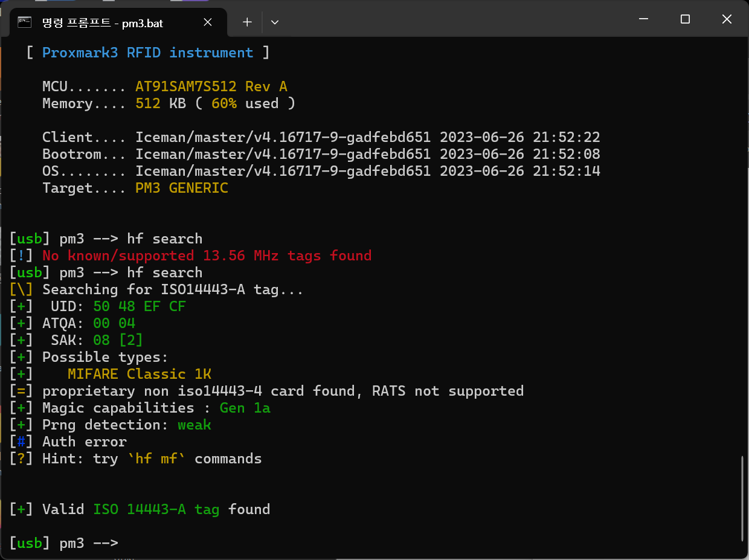Click the terminal vertical scrollbar thumb

tap(743, 498)
